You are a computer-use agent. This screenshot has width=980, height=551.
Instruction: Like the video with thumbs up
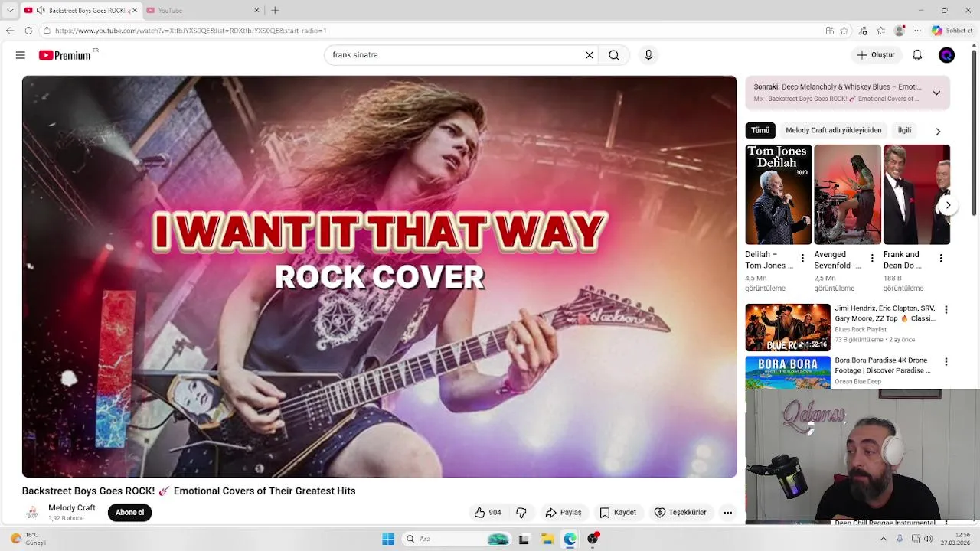pyautogui.click(x=488, y=513)
